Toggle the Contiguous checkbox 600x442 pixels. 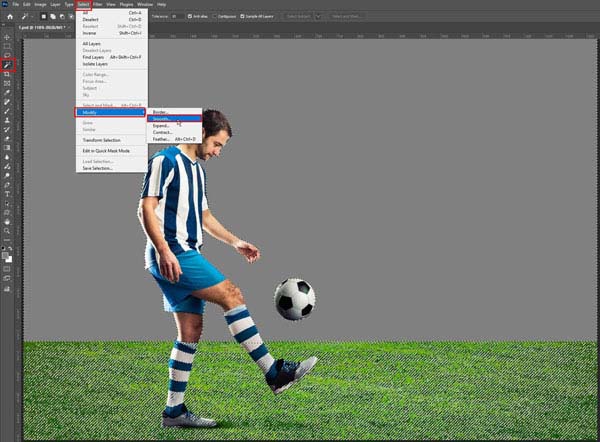click(x=214, y=16)
